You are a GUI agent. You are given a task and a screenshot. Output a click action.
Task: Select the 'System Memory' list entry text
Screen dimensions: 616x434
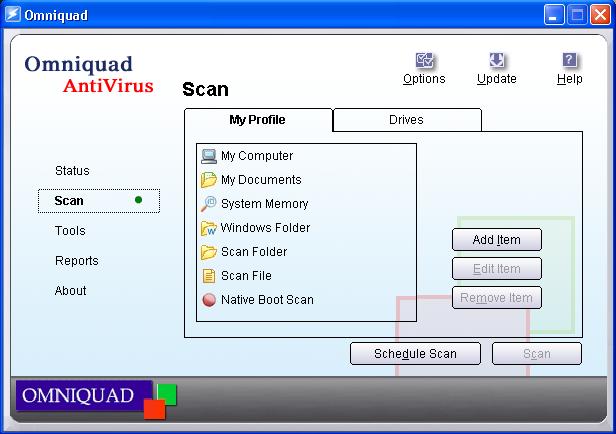(264, 204)
